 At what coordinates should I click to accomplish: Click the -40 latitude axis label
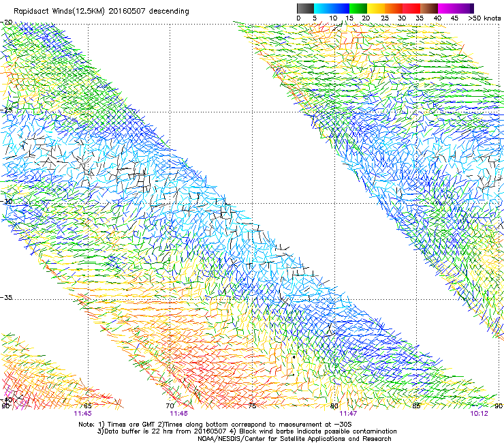[7, 400]
